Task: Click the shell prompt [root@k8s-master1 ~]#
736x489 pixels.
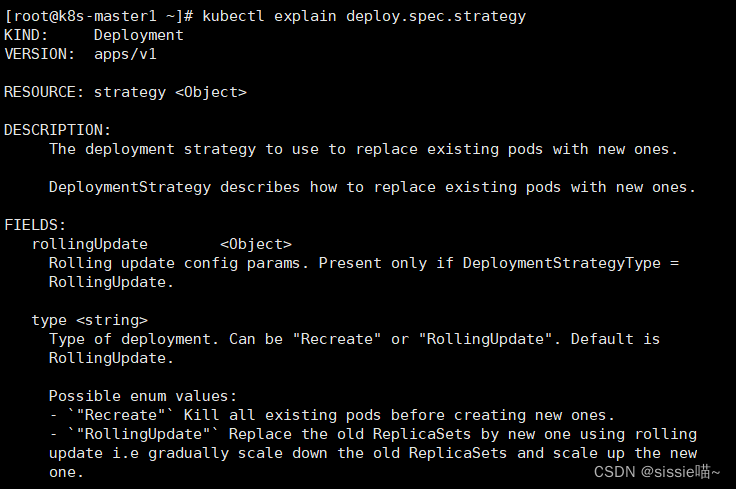Action: pos(99,16)
